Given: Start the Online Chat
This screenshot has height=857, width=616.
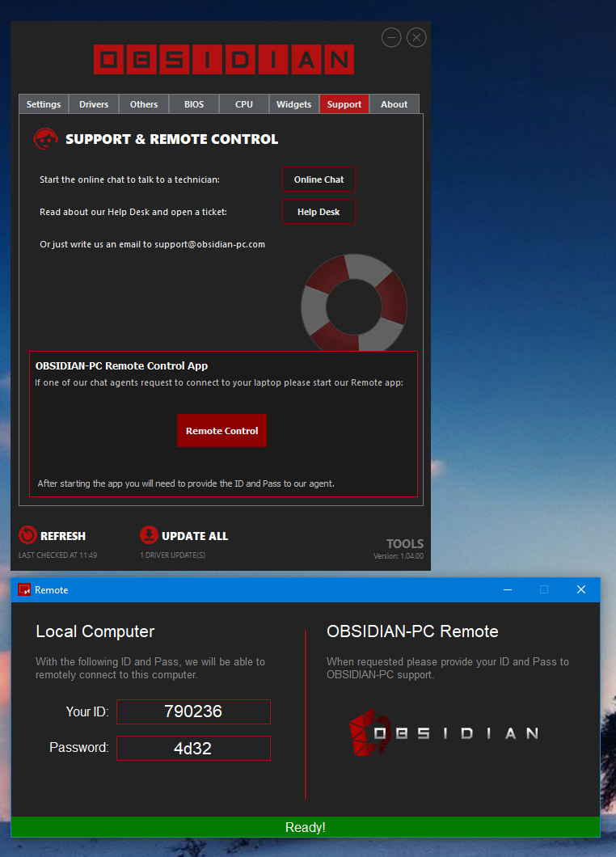Looking at the screenshot, I should (x=319, y=179).
